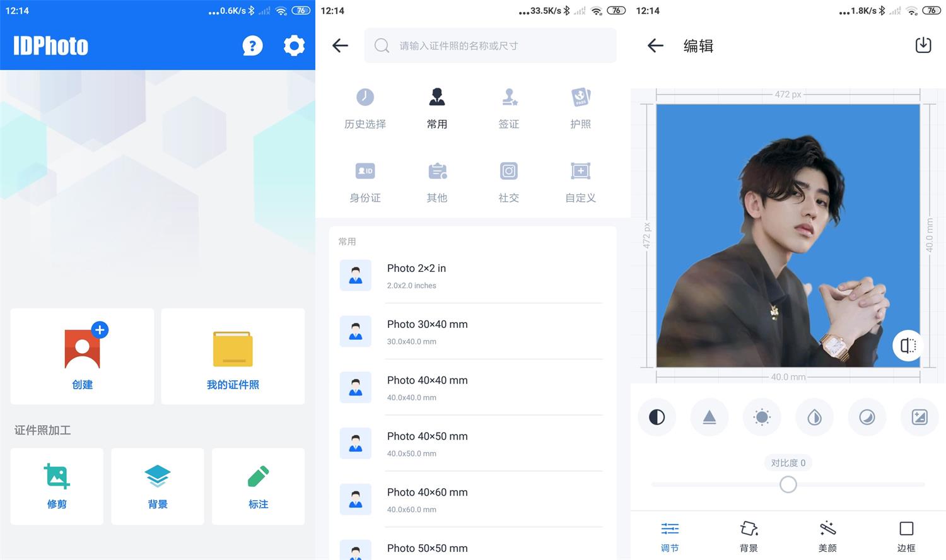Tap the contrast adjustment circle icon

(x=656, y=417)
